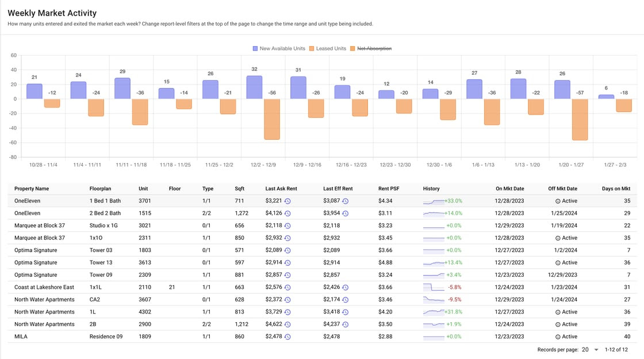Open +31.8% history sparkline for unit 4302
The width and height of the screenshot is (644, 359).
[434, 312]
